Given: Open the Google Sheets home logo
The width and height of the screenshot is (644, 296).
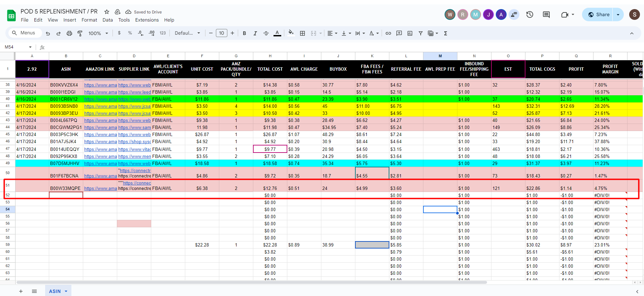Looking at the screenshot, I should coord(11,15).
